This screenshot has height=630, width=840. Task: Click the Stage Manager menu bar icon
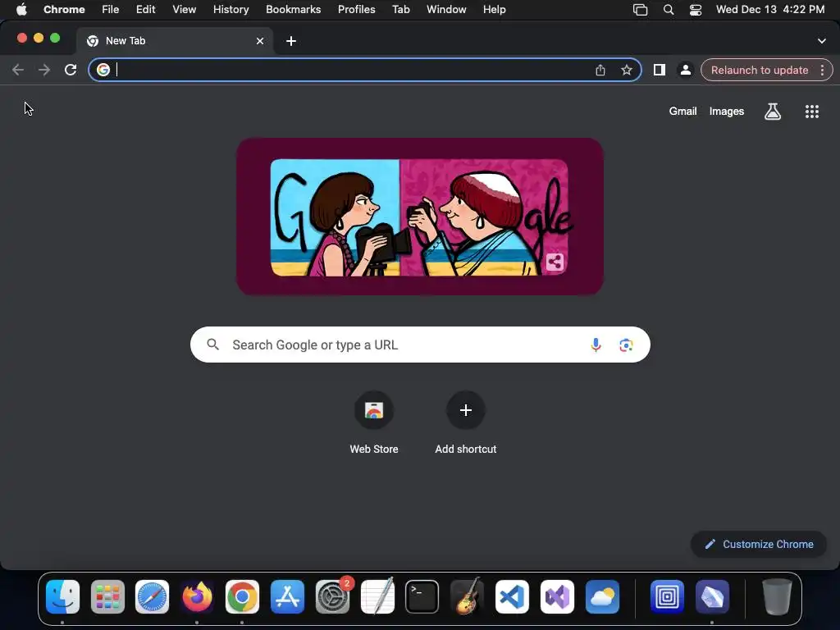click(640, 10)
